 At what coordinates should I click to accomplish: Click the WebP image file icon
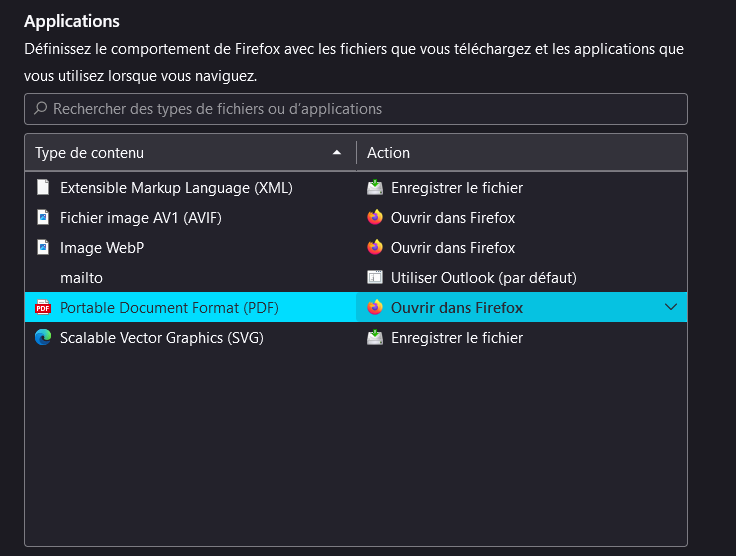coord(42,247)
